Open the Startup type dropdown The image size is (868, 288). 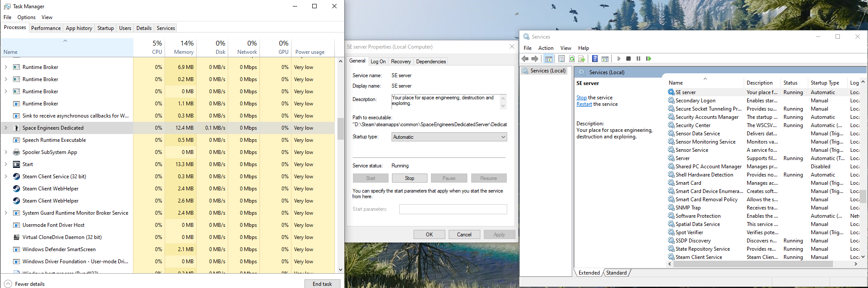pyautogui.click(x=449, y=137)
